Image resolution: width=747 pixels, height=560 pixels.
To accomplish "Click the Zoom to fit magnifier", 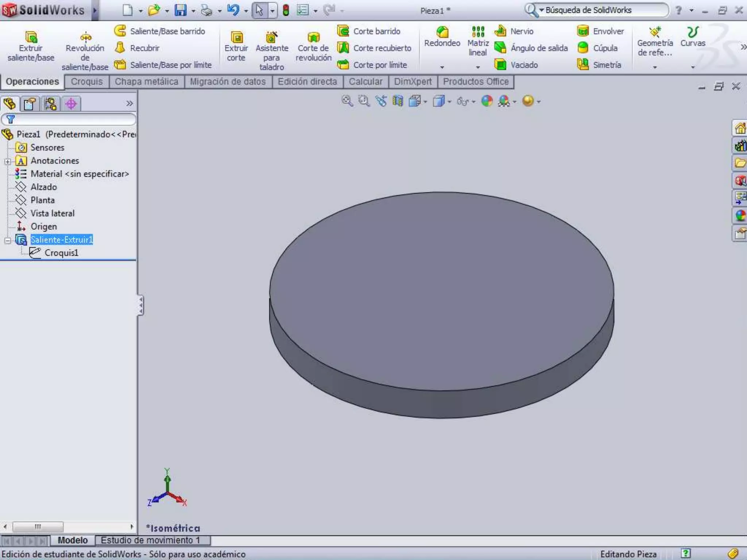I will tap(347, 101).
